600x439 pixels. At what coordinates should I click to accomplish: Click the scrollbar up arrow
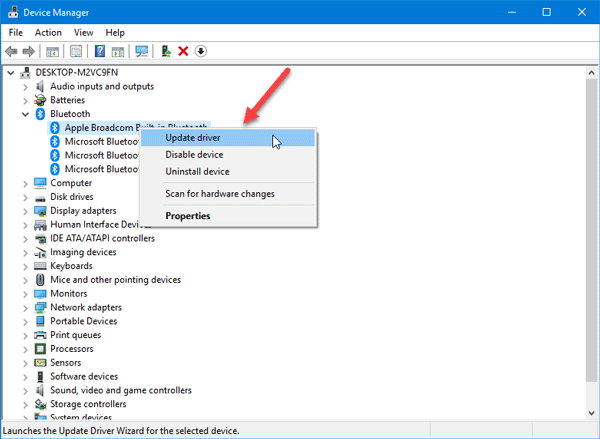591,73
